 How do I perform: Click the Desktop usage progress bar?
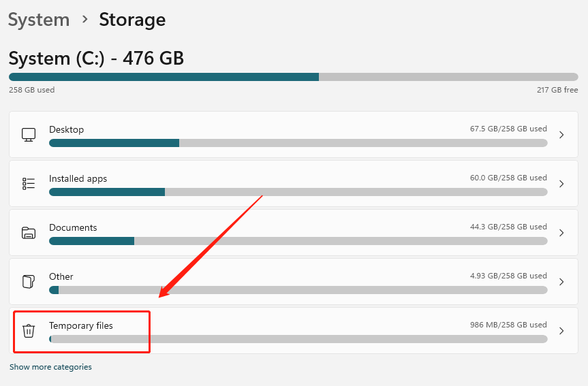[x=298, y=143]
